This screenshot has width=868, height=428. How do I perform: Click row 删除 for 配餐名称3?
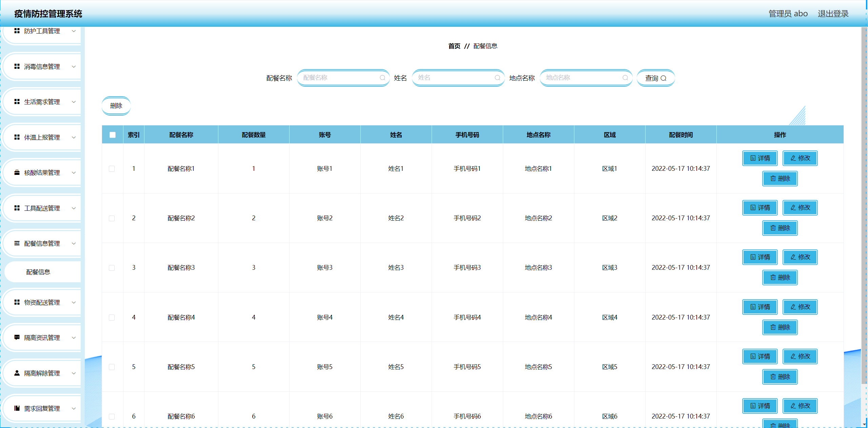780,278
